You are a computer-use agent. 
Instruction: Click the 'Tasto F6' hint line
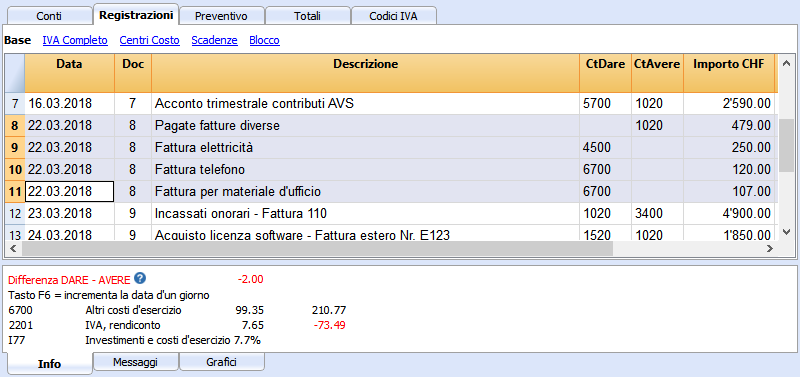109,295
